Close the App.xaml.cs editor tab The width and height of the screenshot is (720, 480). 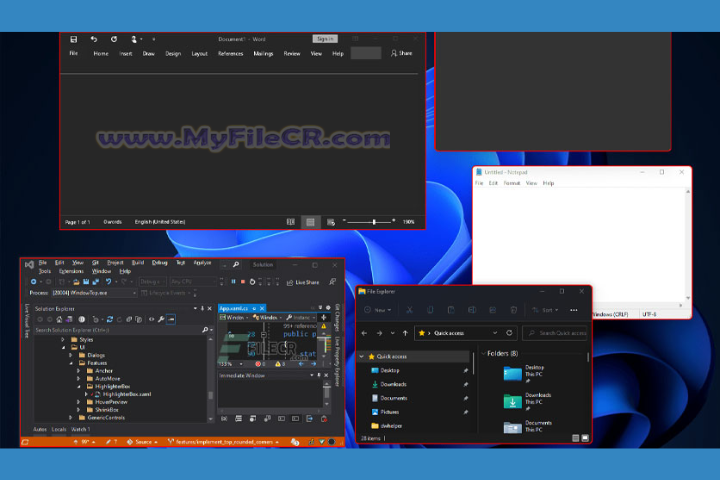coord(262,308)
